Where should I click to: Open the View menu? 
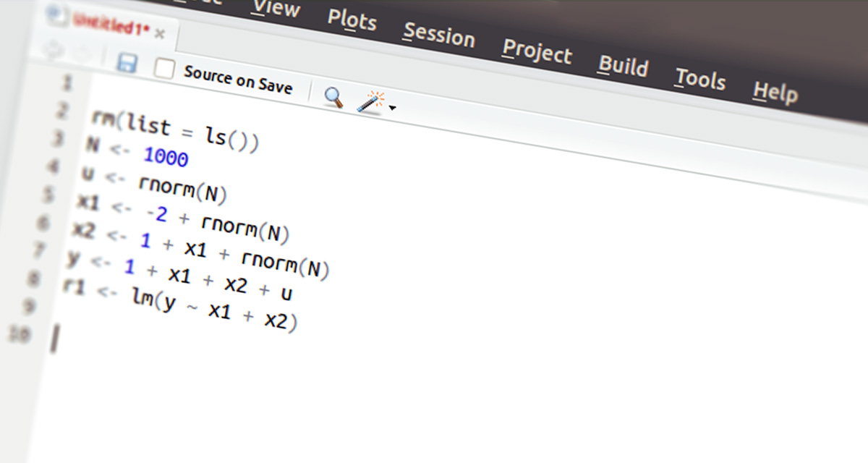(276, 9)
